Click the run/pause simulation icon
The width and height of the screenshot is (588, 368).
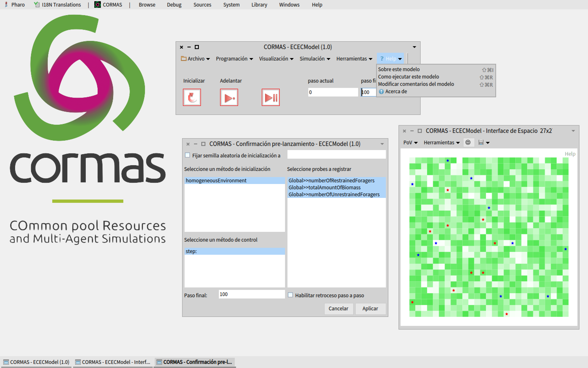pyautogui.click(x=271, y=97)
